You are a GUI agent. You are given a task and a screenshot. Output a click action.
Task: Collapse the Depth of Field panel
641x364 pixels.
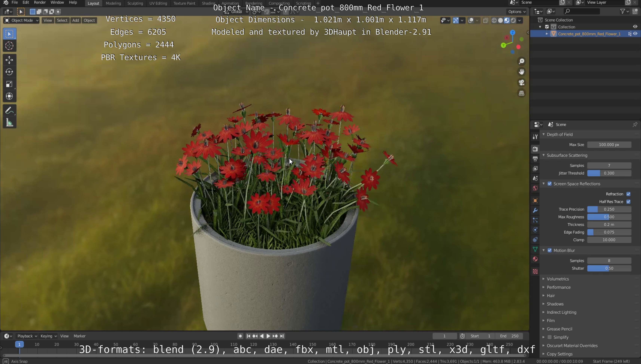click(x=544, y=134)
